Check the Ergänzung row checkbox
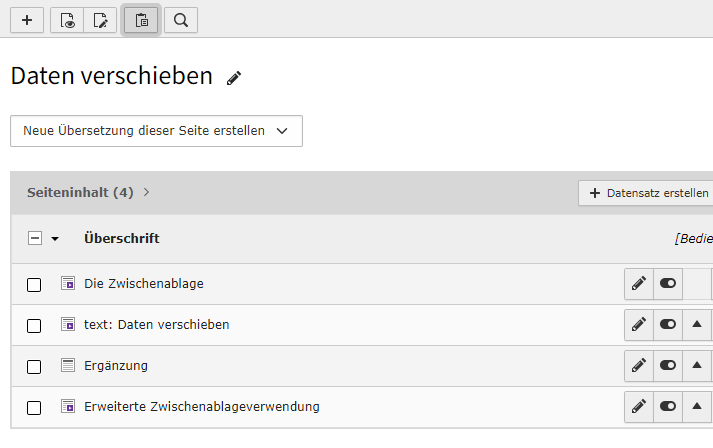 [x=34, y=367]
